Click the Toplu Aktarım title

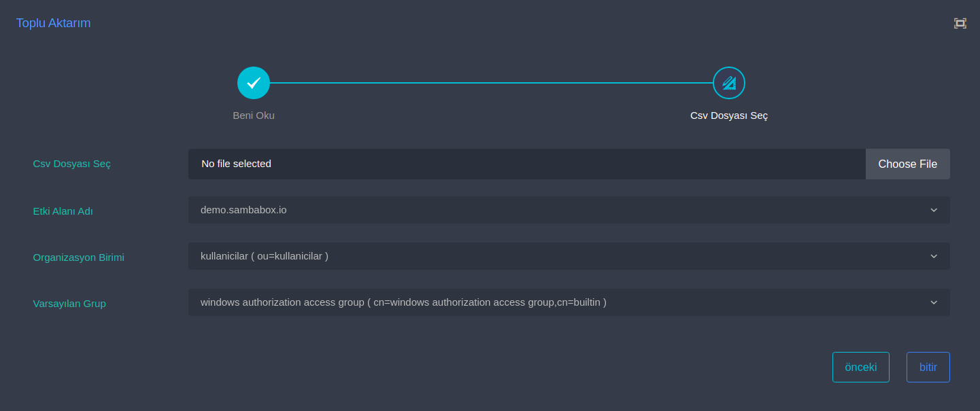[x=53, y=23]
